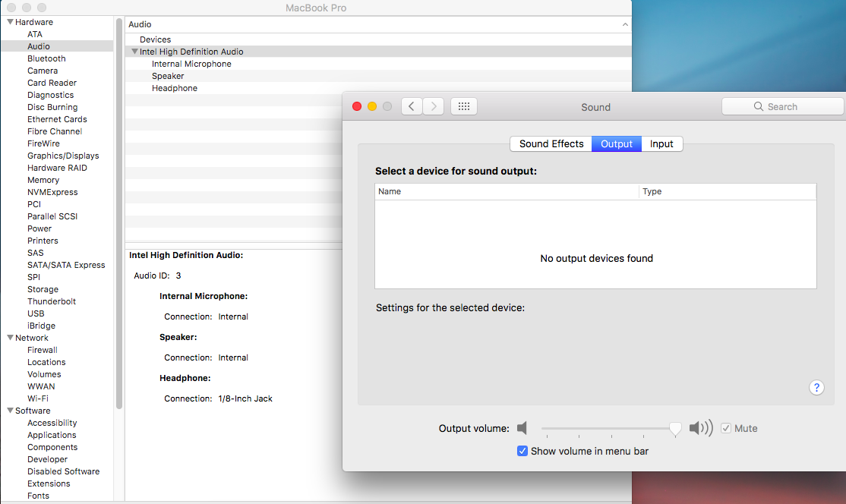
Task: Click the back arrow in Sound preferences
Action: pyautogui.click(x=411, y=106)
